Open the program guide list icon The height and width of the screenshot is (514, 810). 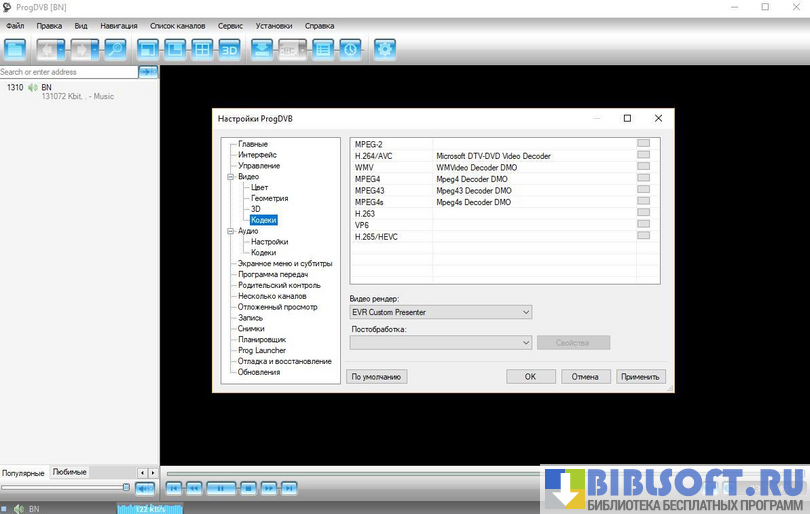pos(322,48)
